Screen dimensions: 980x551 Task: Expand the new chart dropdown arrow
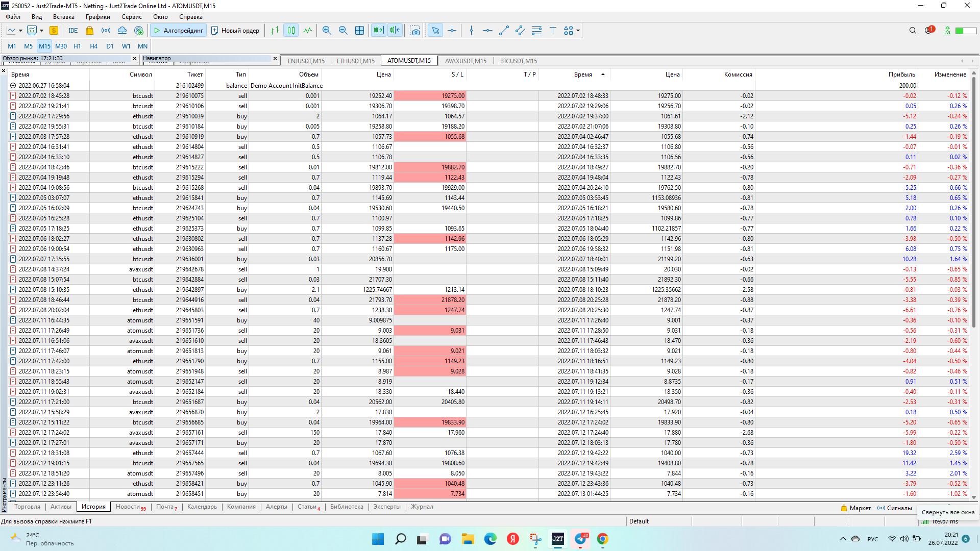click(x=20, y=31)
